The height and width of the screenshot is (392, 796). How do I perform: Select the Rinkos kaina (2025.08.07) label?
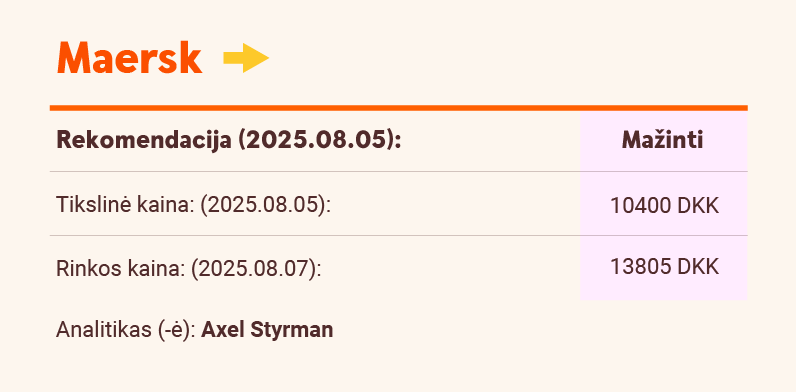point(189,269)
